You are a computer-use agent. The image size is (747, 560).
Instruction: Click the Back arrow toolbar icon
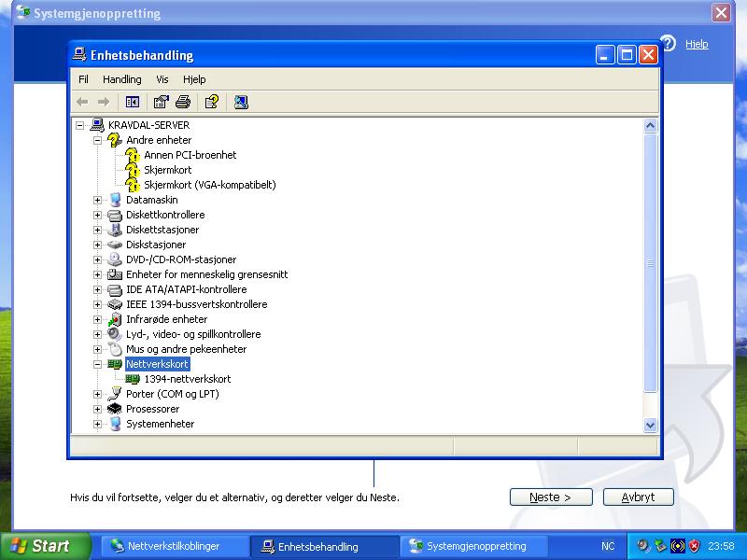click(82, 102)
